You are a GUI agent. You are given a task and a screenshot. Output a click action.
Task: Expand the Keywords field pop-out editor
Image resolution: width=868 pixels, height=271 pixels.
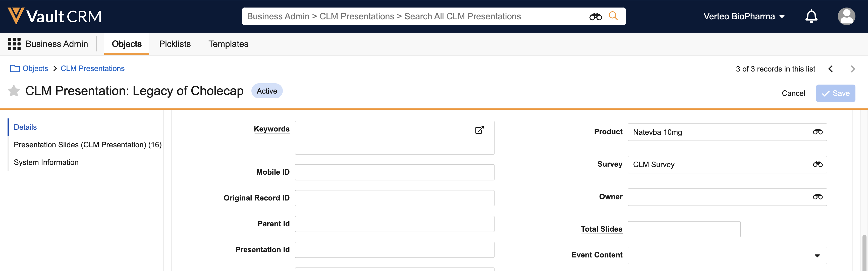pos(479,130)
